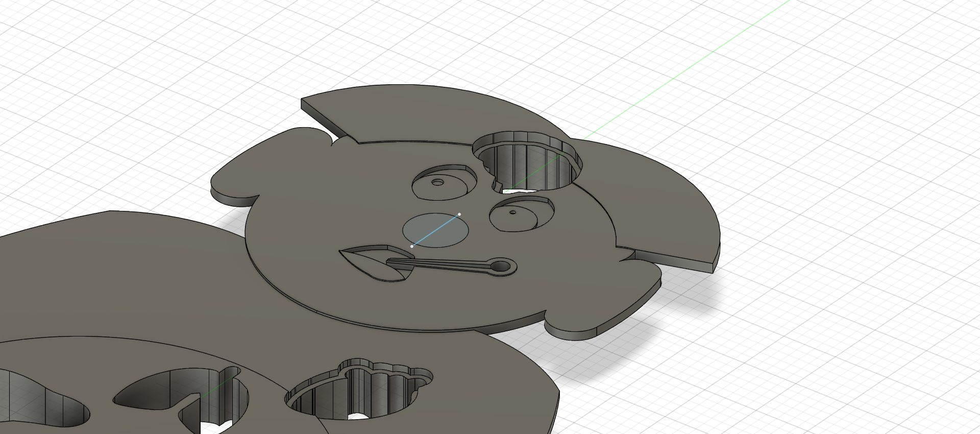This screenshot has width=980, height=434.
Task: Select the scalloped cutout on the pig's forehead
Action: (x=528, y=161)
